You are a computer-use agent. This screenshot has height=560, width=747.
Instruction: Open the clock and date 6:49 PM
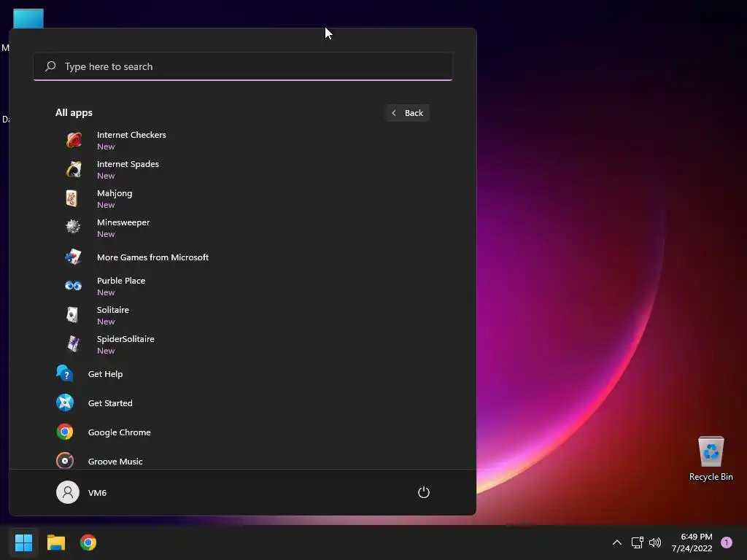pyautogui.click(x=692, y=542)
